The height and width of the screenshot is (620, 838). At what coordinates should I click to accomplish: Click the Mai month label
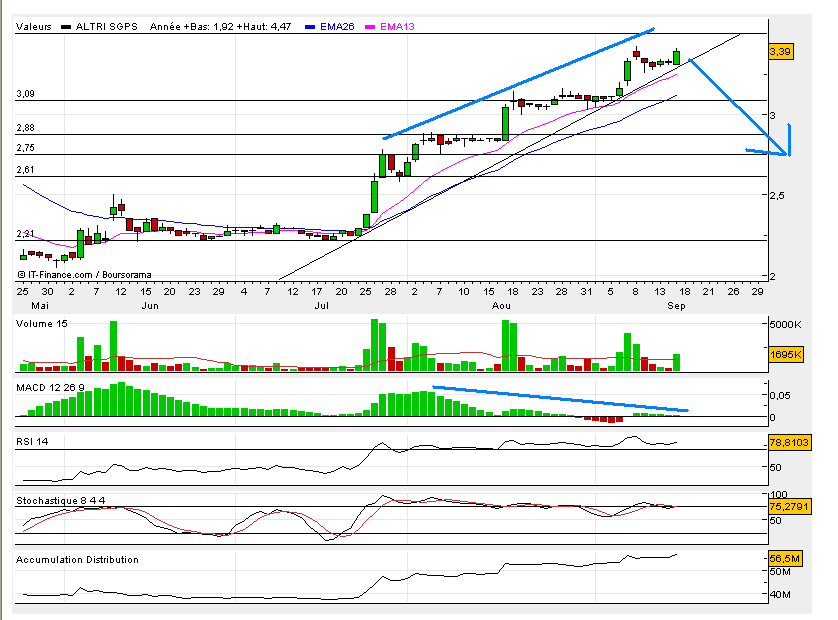point(40,306)
